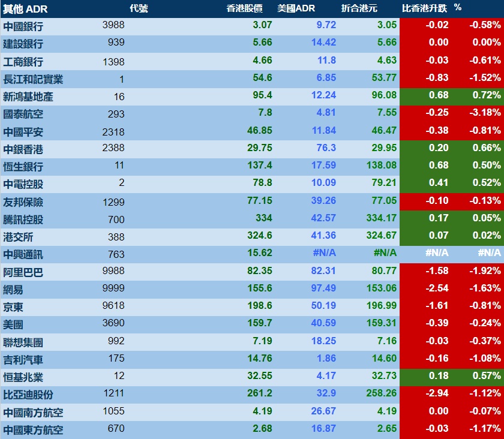Viewport: 504px width, 439px height.
Task: Click the 比香港升跌 column header
Action: 424,8
